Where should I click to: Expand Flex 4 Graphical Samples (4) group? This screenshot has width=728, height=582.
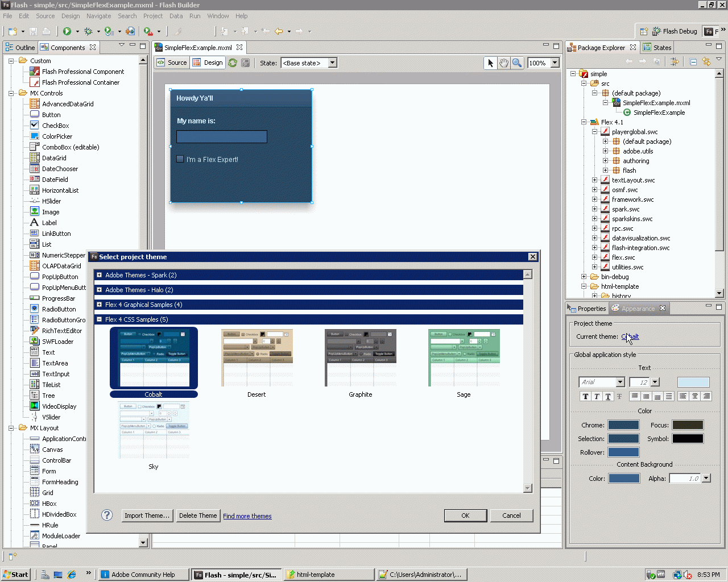[99, 305]
